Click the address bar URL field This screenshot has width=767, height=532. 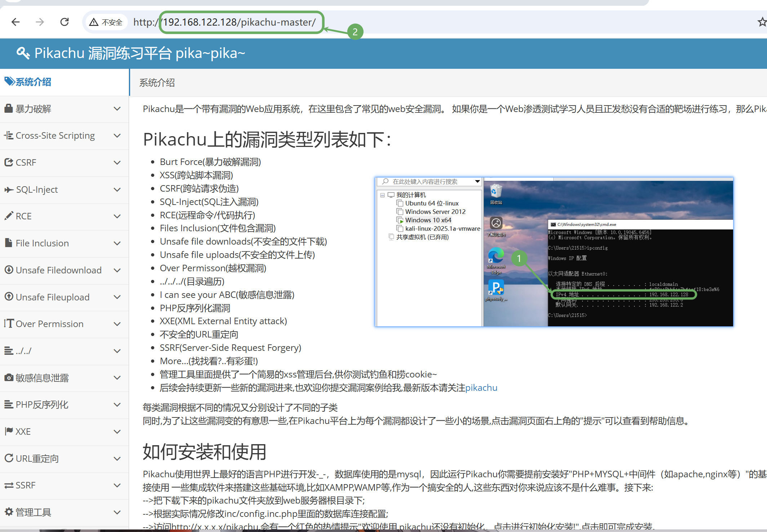[x=224, y=22]
